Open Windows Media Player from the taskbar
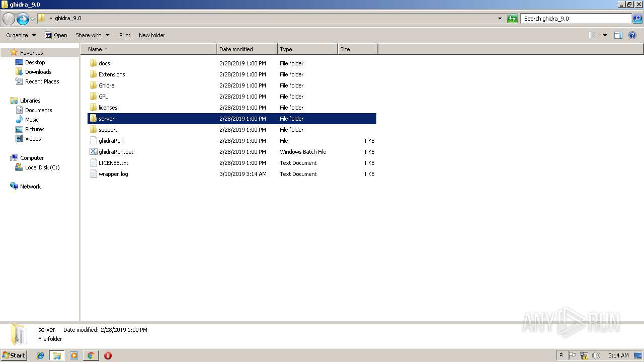 click(x=74, y=355)
